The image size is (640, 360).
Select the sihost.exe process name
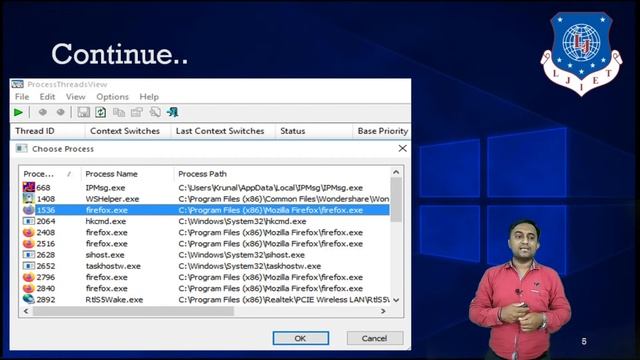[x=105, y=255]
